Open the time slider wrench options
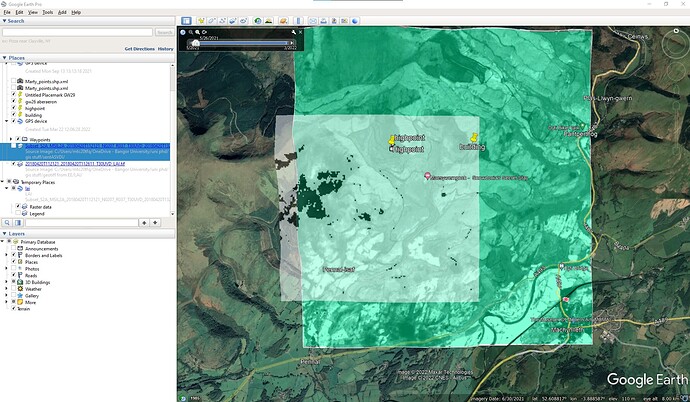Image resolution: width=690 pixels, height=402 pixels. point(294,32)
